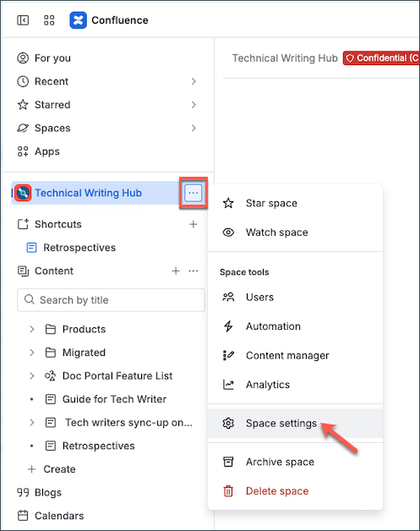420x531 pixels.
Task: Open the For you page
Action: (52, 58)
